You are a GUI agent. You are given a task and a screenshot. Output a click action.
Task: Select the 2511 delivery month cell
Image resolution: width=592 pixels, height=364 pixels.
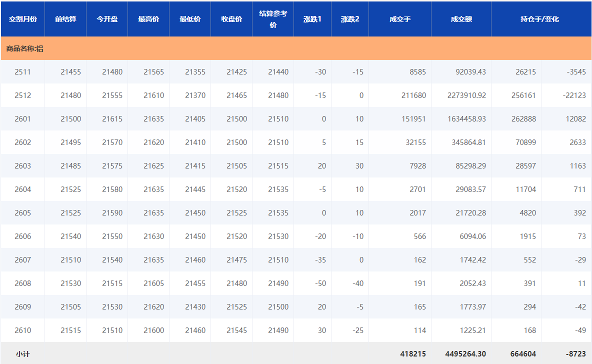click(22, 72)
